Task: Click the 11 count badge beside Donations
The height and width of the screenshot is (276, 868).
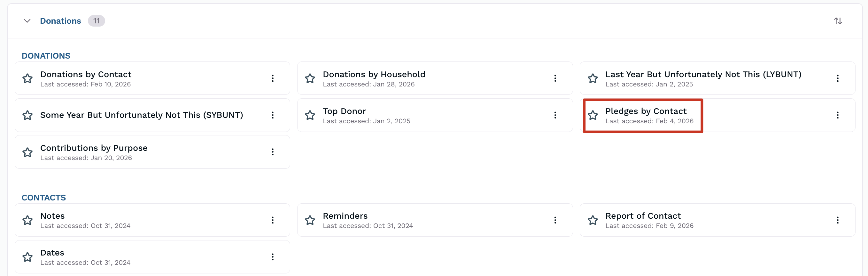Action: point(97,21)
